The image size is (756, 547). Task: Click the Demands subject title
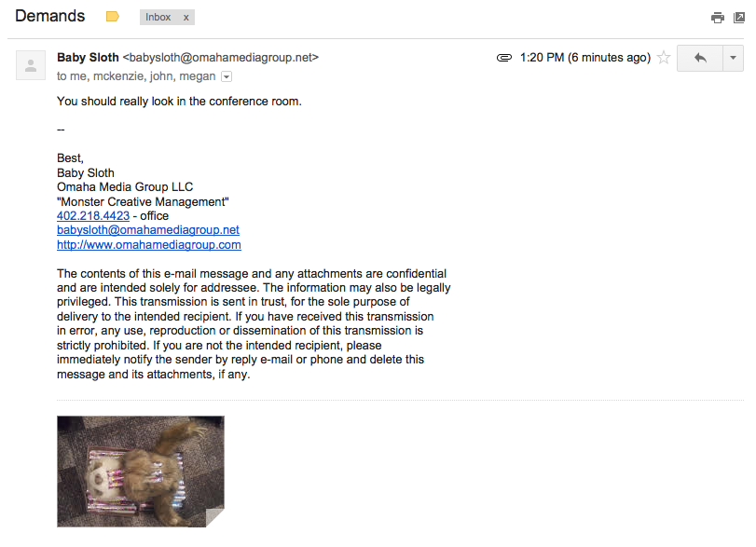50,16
